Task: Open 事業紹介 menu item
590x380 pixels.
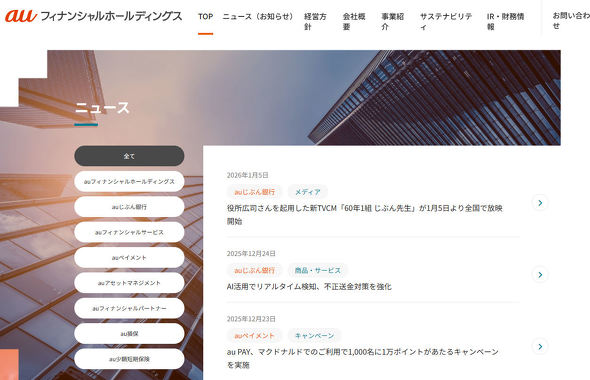Action: coord(392,21)
